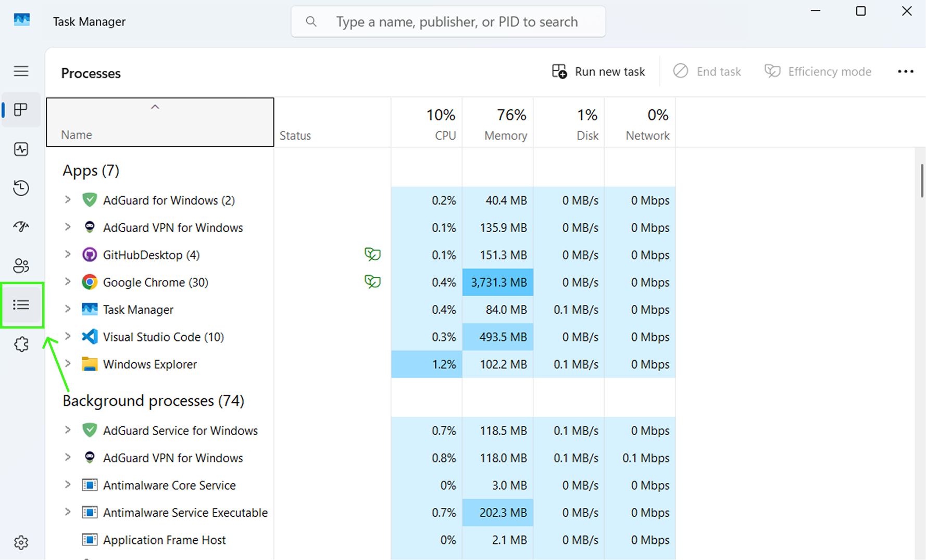Click AdGuard VPN icon under Apps
The width and height of the screenshot is (926, 560).
pos(90,227)
